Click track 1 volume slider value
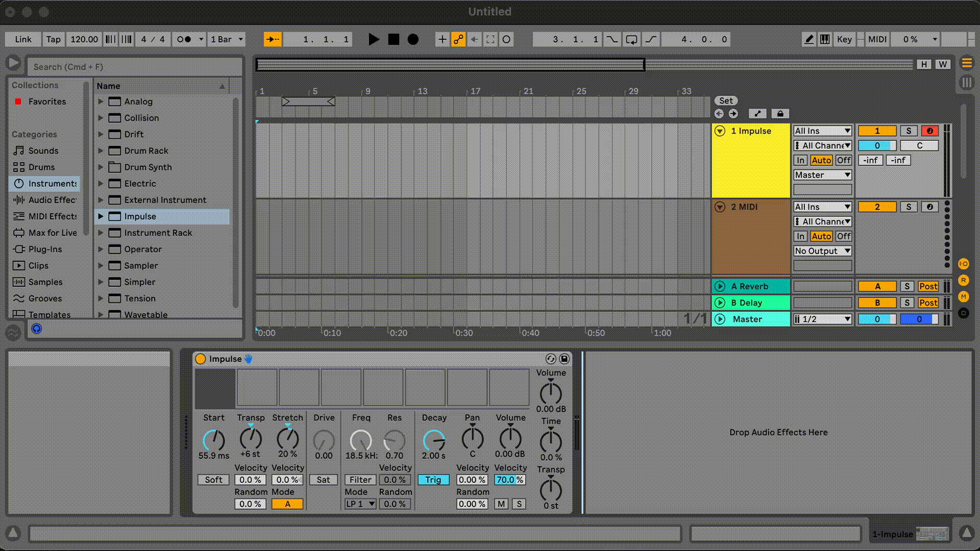Screen dimensions: 980x551 click(877, 146)
